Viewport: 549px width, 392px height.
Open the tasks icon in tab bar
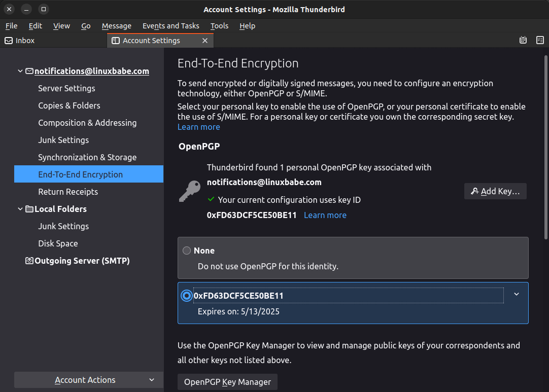[540, 41]
